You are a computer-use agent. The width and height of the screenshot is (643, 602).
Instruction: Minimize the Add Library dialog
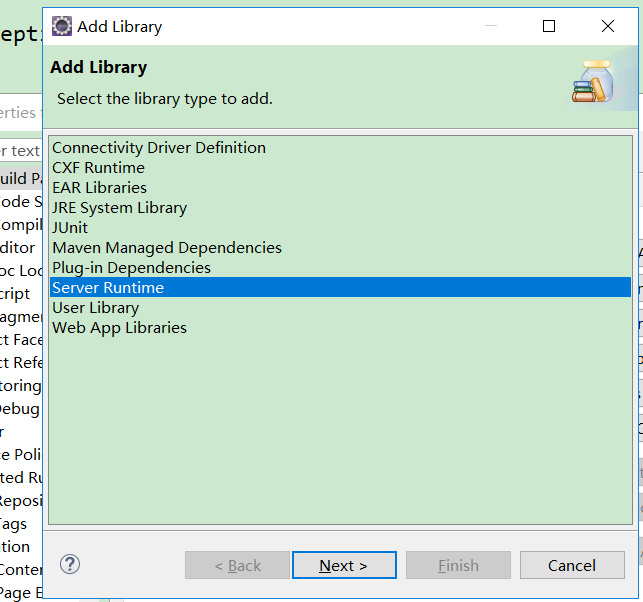(491, 26)
